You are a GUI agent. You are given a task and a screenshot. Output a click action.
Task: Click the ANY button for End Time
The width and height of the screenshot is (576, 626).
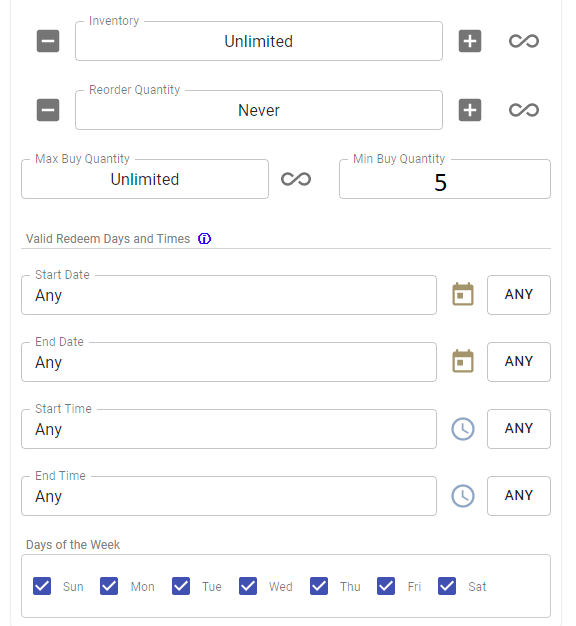519,496
